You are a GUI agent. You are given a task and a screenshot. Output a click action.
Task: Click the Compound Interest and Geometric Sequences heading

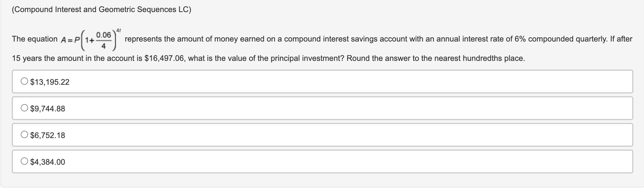point(102,10)
